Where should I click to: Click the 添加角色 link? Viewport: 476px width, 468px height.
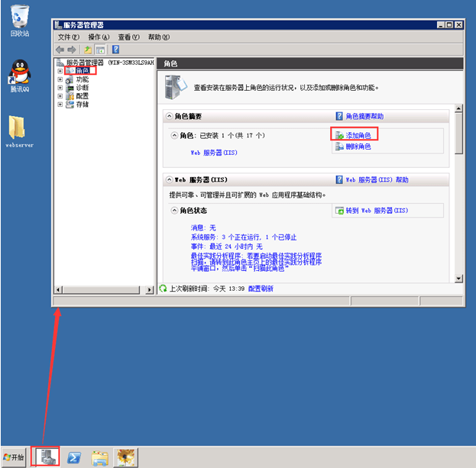pos(358,135)
